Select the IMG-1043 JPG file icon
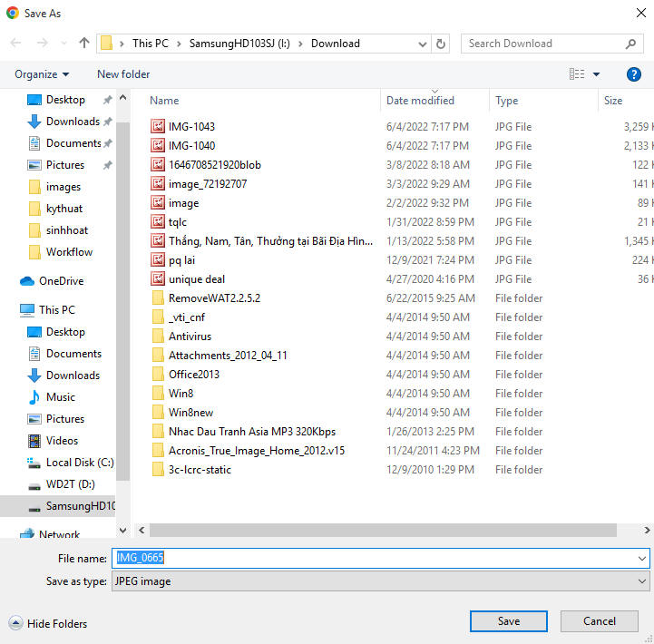Image resolution: width=654 pixels, height=644 pixels. pos(158,127)
